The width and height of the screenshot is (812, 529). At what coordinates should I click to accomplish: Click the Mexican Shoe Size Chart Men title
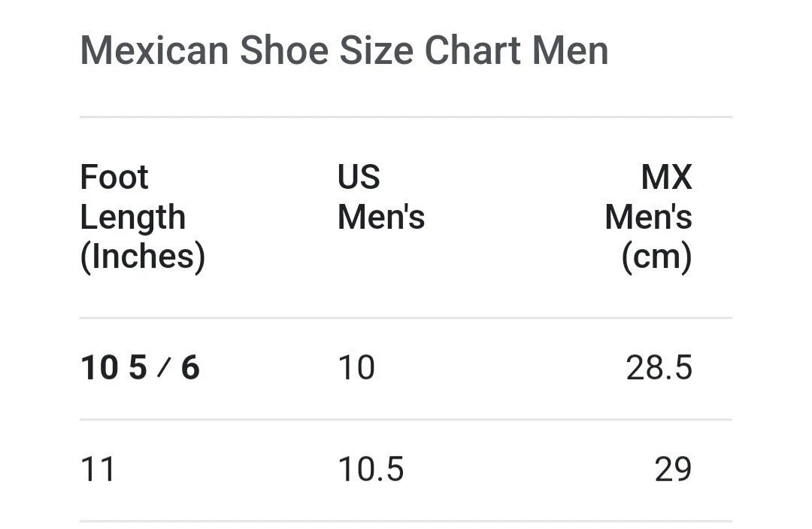344,50
